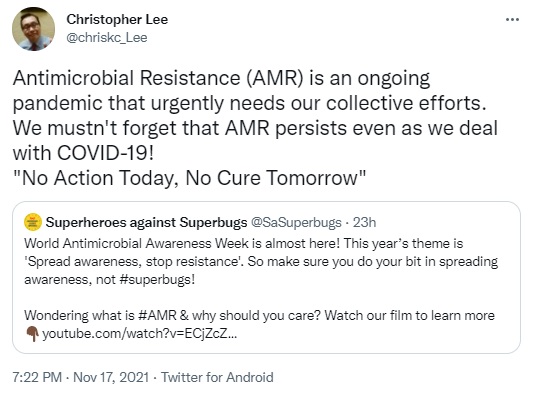Open the quoted tweet's 23h timestamp
The height and width of the screenshot is (397, 534).
364,222
